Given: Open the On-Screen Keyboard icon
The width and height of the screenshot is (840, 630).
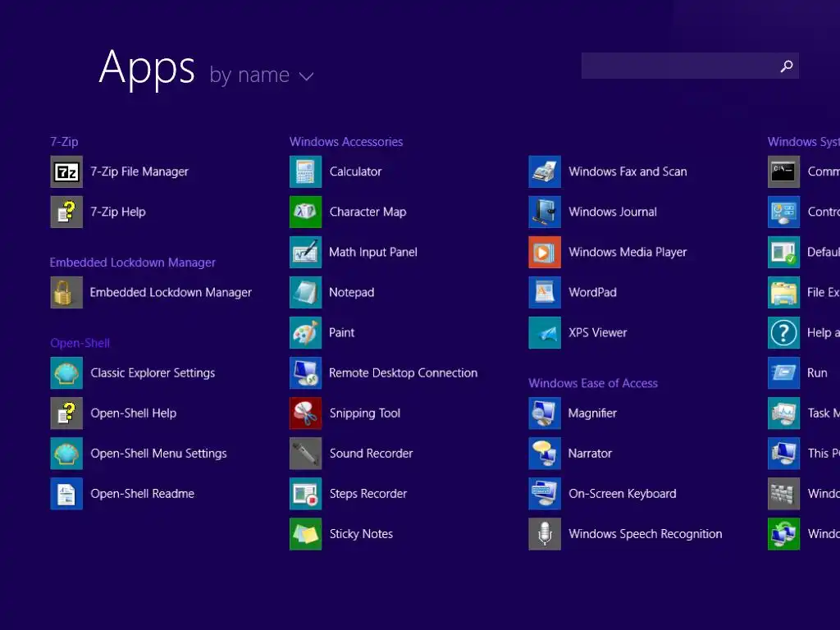Looking at the screenshot, I should point(545,493).
